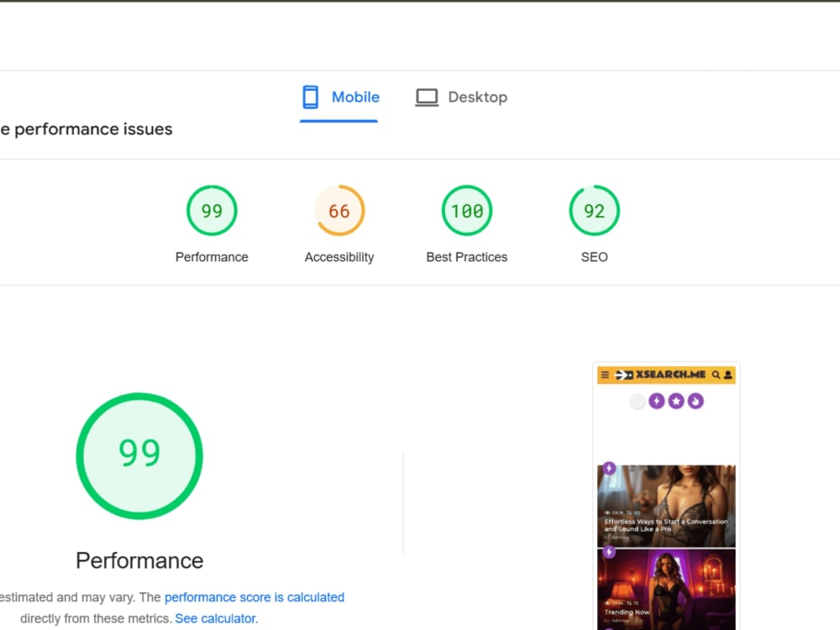Click the large 99 Performance gauge
Screen dimensions: 840x630
pos(139,456)
